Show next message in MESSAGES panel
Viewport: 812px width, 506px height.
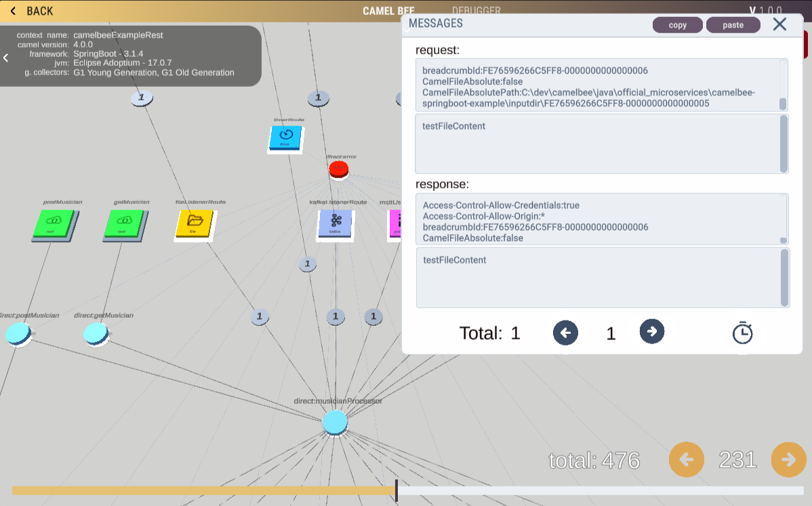[652, 332]
